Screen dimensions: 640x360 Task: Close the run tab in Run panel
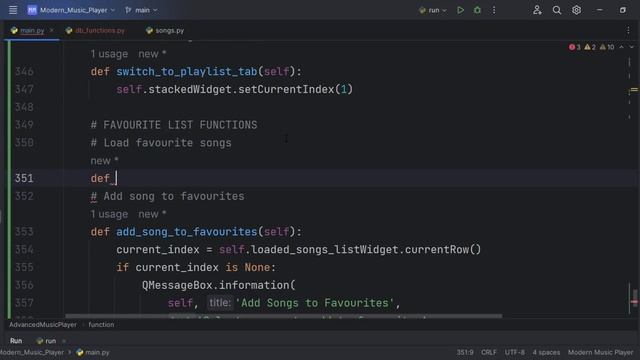(x=64, y=341)
